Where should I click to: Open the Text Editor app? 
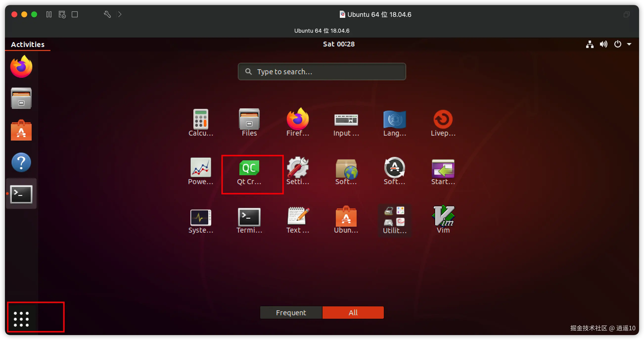point(298,217)
